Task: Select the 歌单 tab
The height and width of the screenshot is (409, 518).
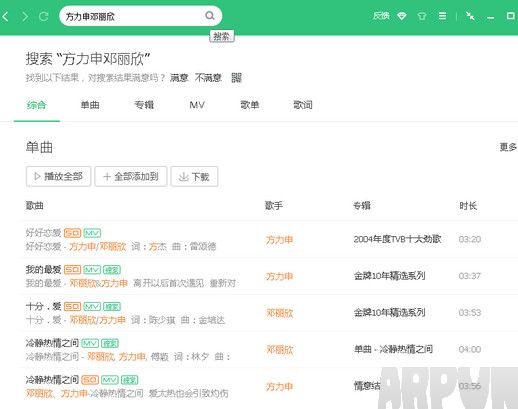Action: [x=250, y=105]
